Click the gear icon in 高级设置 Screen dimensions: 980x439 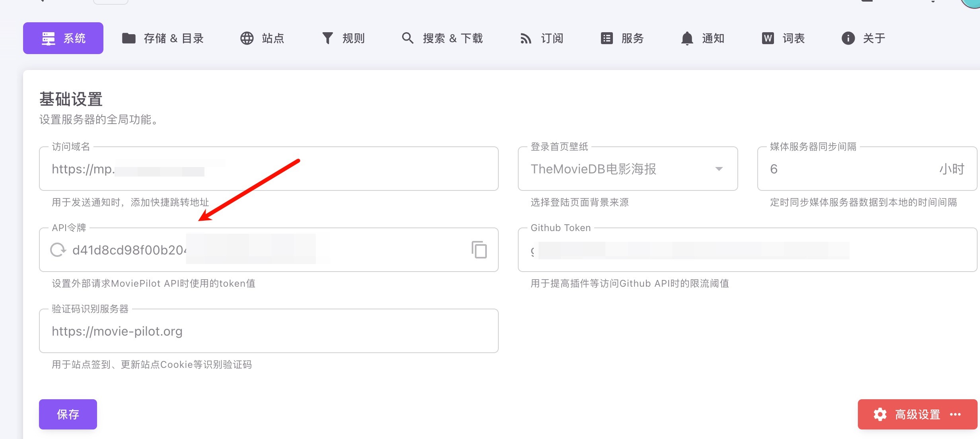coord(880,414)
